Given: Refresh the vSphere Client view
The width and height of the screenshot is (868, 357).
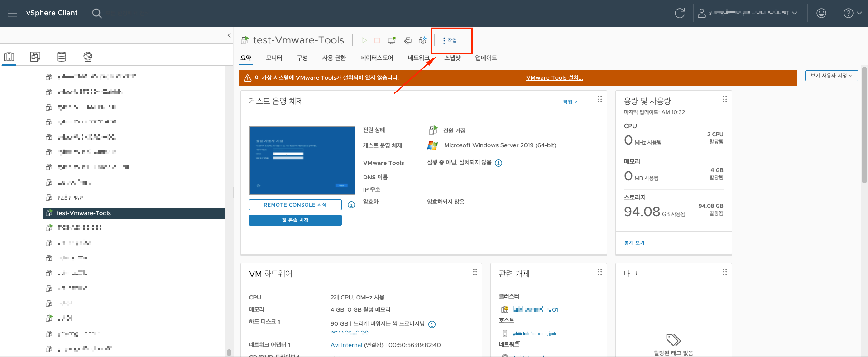Looking at the screenshot, I should tap(680, 13).
